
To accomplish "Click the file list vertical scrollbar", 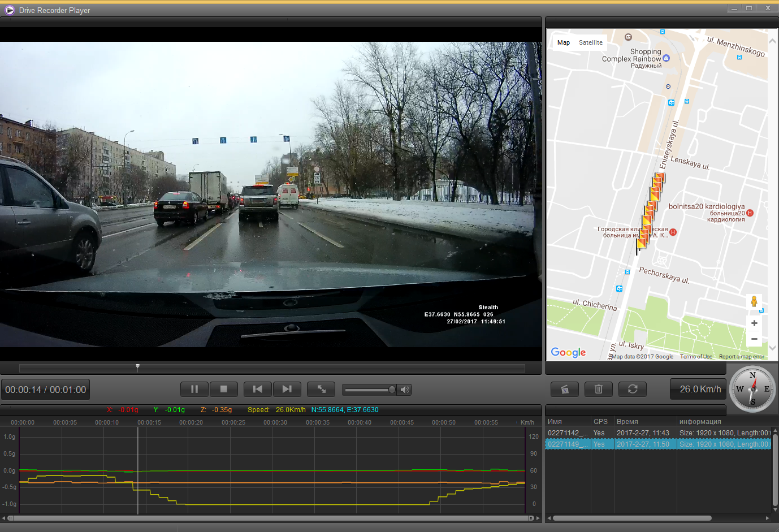I will click(775, 469).
